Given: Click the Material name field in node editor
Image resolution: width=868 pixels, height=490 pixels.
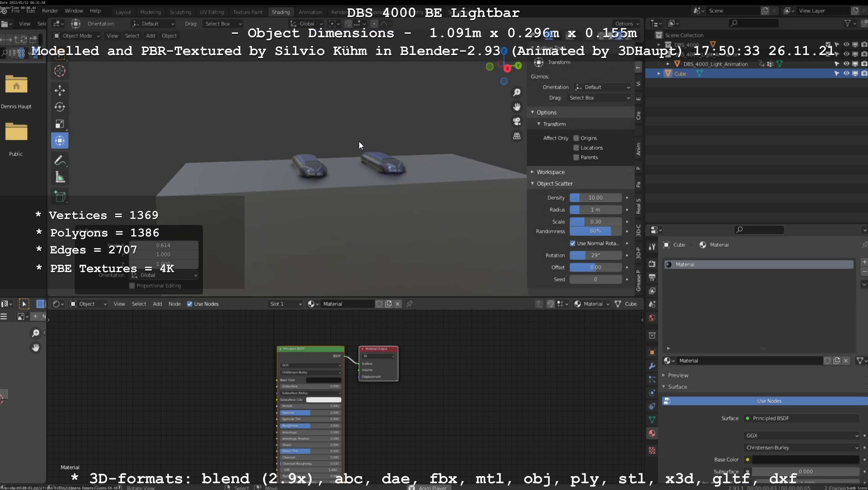Looking at the screenshot, I should point(347,304).
